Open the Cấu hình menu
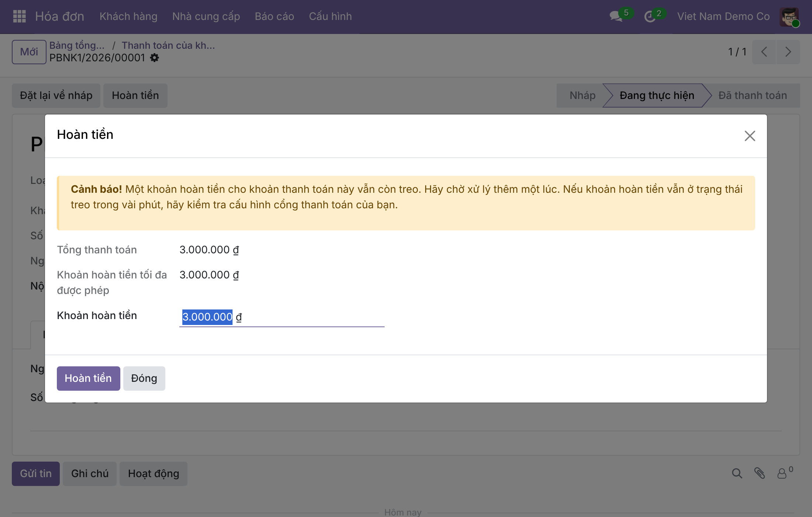Viewport: 812px width, 517px height. (x=330, y=16)
